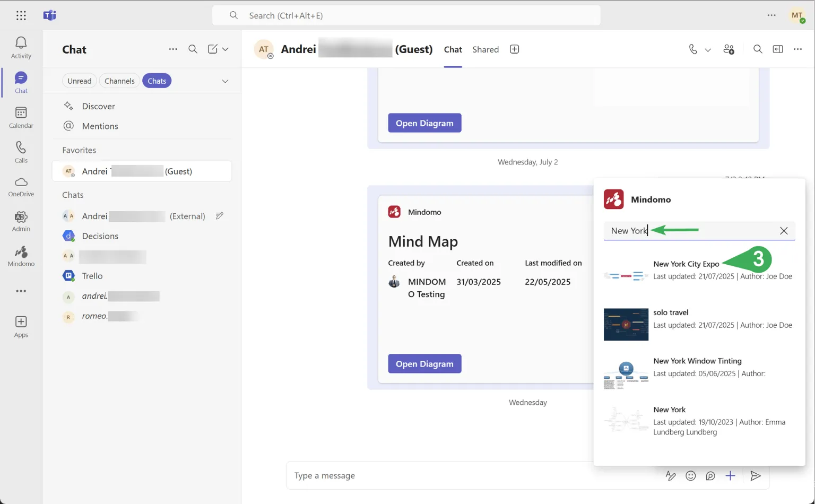815x504 pixels.
Task: Toggle the Unread filter pill
Action: pos(79,81)
